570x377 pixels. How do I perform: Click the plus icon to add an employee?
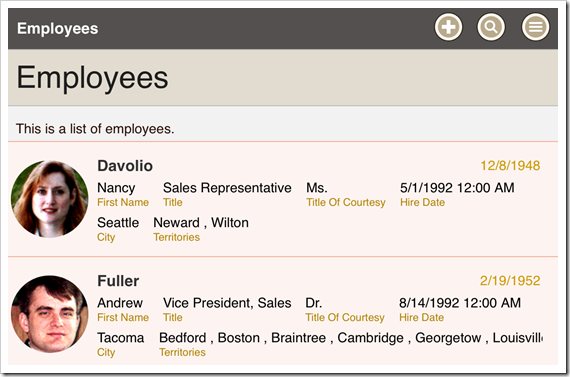[x=448, y=27]
